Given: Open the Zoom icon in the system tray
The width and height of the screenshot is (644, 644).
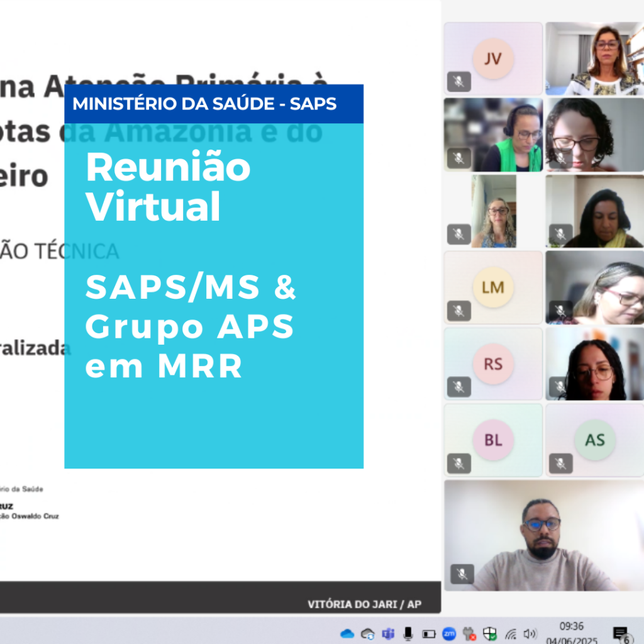Looking at the screenshot, I should (x=449, y=634).
